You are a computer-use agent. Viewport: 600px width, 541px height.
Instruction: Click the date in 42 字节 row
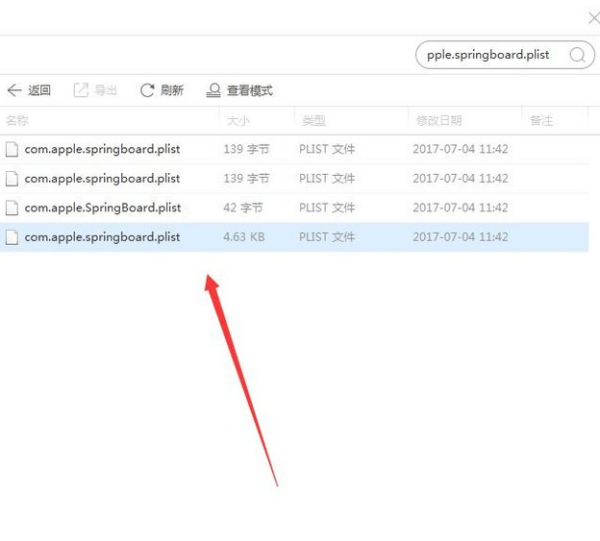coord(460,208)
